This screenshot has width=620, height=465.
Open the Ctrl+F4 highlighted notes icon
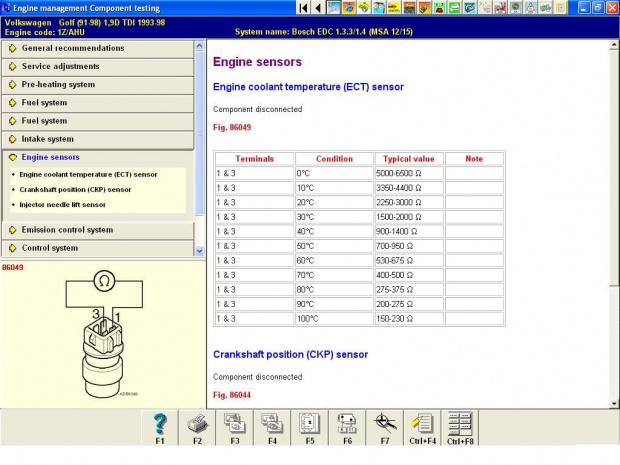pyautogui.click(x=423, y=428)
